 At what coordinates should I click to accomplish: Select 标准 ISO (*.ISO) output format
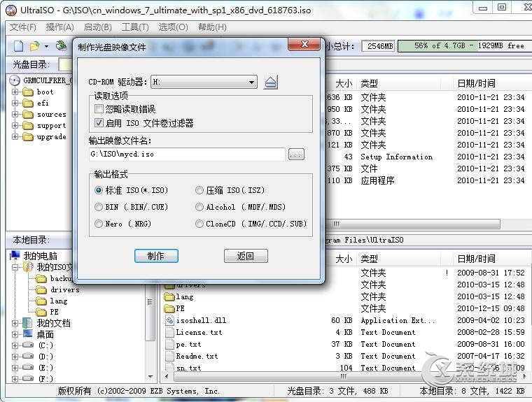(x=99, y=190)
